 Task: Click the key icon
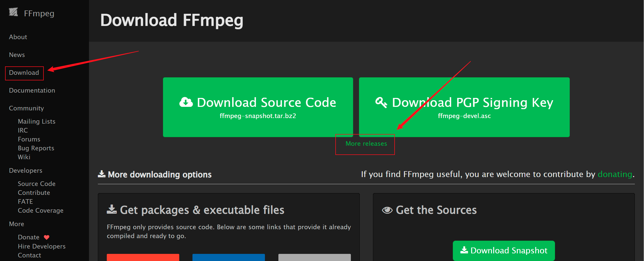pos(381,103)
